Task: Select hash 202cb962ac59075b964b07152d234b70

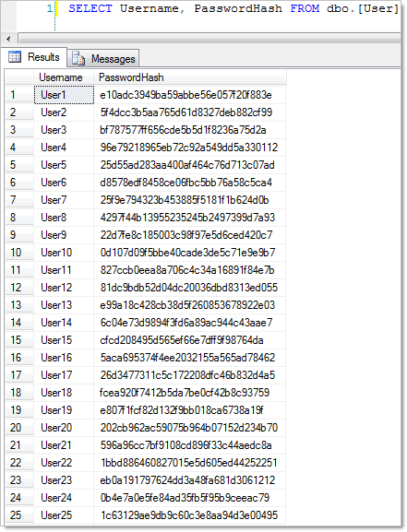Action: coord(189,428)
